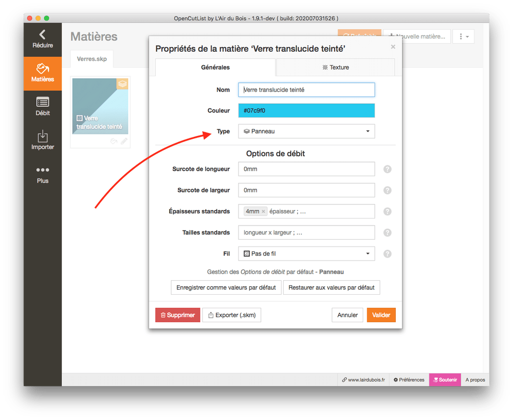The image size is (513, 420).
Task: Open the Couleur swatch #07c9f0
Action: 307,111
